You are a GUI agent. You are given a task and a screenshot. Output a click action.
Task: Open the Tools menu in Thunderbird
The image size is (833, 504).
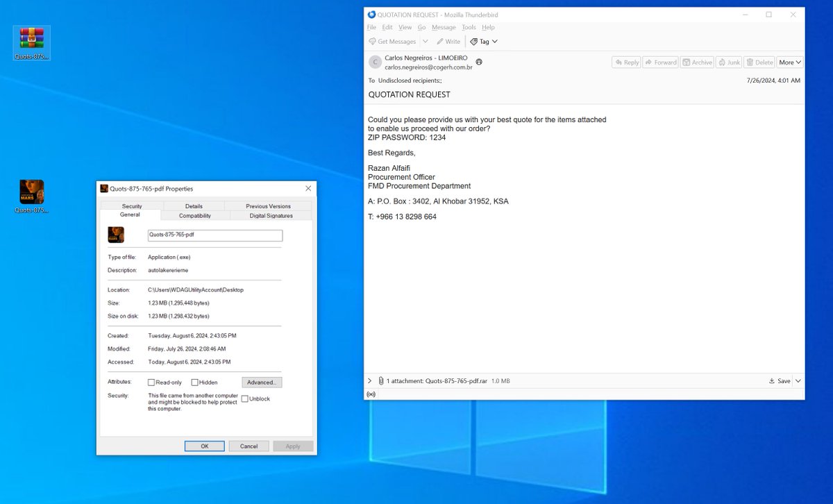[x=469, y=27]
